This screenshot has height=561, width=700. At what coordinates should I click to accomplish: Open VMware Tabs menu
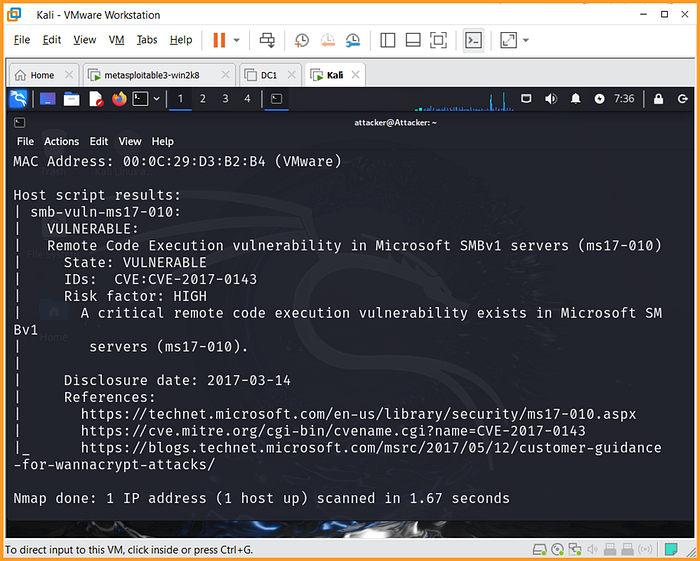click(x=147, y=40)
